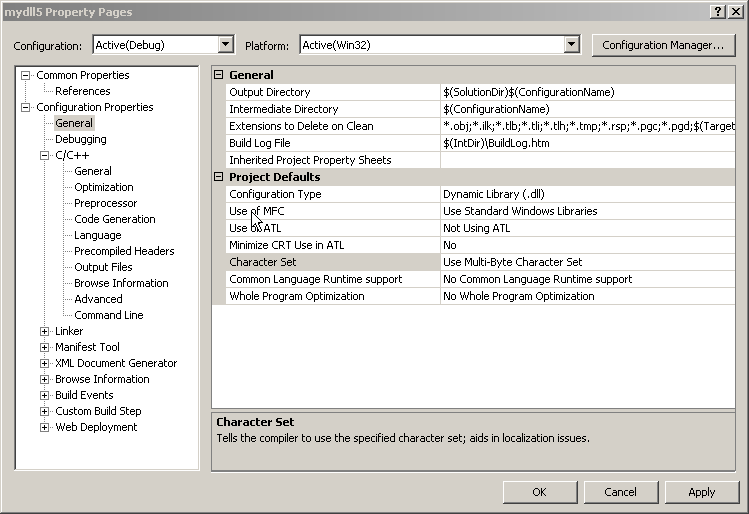Open the Configuration dropdown
The width and height of the screenshot is (749, 514).
pos(225,45)
